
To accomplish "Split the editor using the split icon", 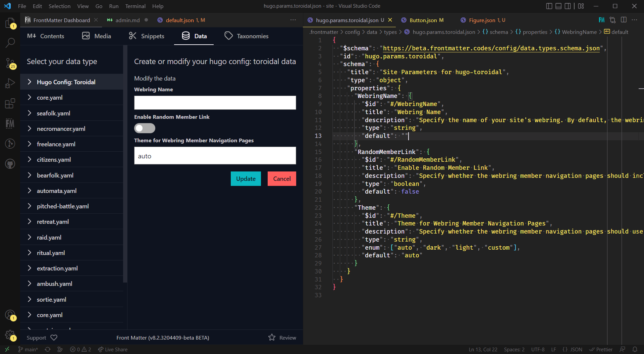I will tap(624, 20).
